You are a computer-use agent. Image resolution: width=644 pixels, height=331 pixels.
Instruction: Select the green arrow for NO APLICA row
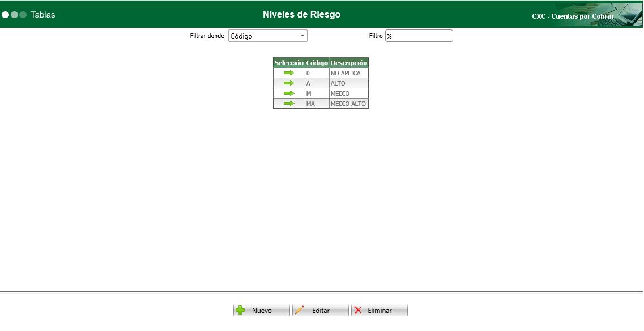[289, 73]
